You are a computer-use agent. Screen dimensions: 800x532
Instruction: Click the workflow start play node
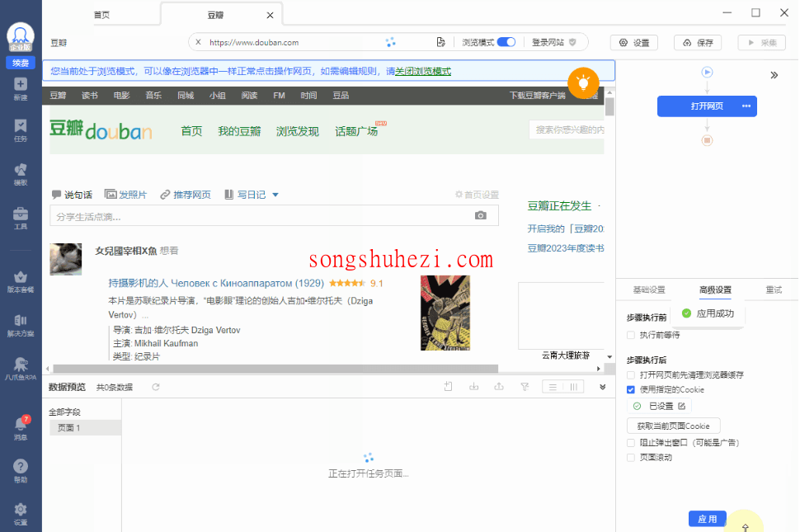point(707,72)
